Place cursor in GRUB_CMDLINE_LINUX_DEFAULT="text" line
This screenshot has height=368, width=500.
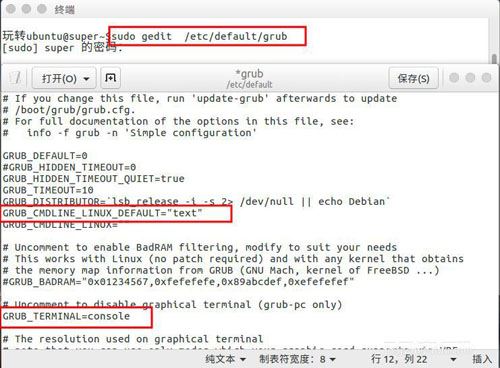pos(102,213)
